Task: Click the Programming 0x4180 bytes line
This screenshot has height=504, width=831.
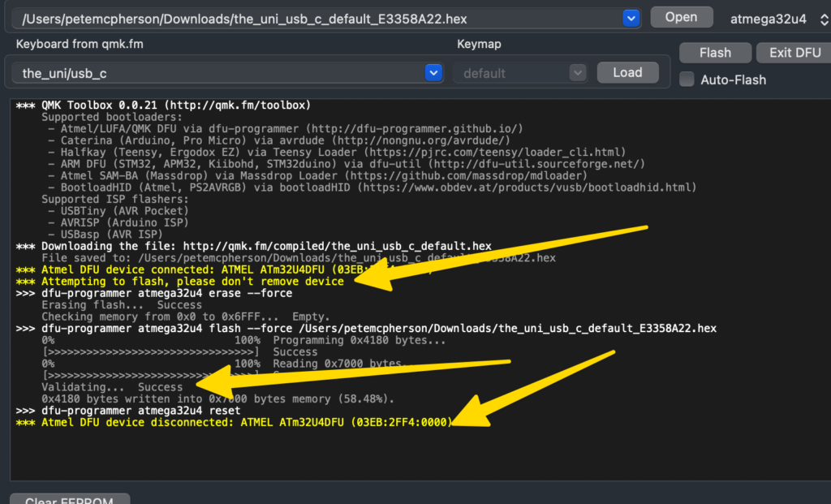Action: 243,340
